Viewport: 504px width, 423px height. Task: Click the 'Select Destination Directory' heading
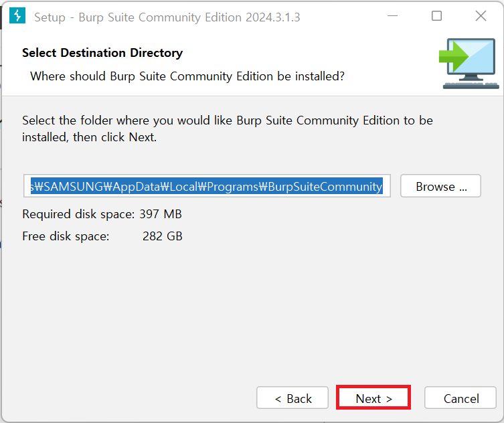coord(102,53)
